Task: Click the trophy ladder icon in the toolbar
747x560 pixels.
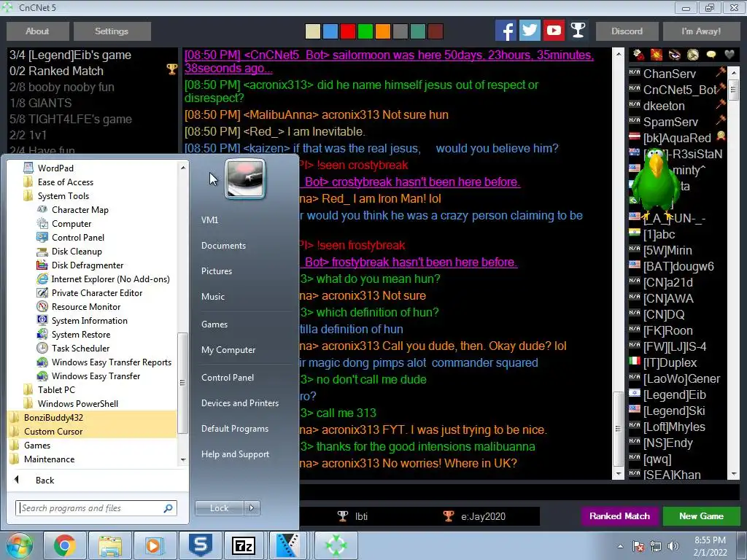Action: tap(578, 31)
